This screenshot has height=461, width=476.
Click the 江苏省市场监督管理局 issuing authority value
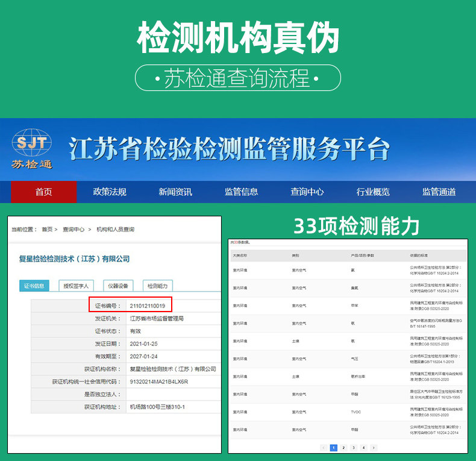157,319
